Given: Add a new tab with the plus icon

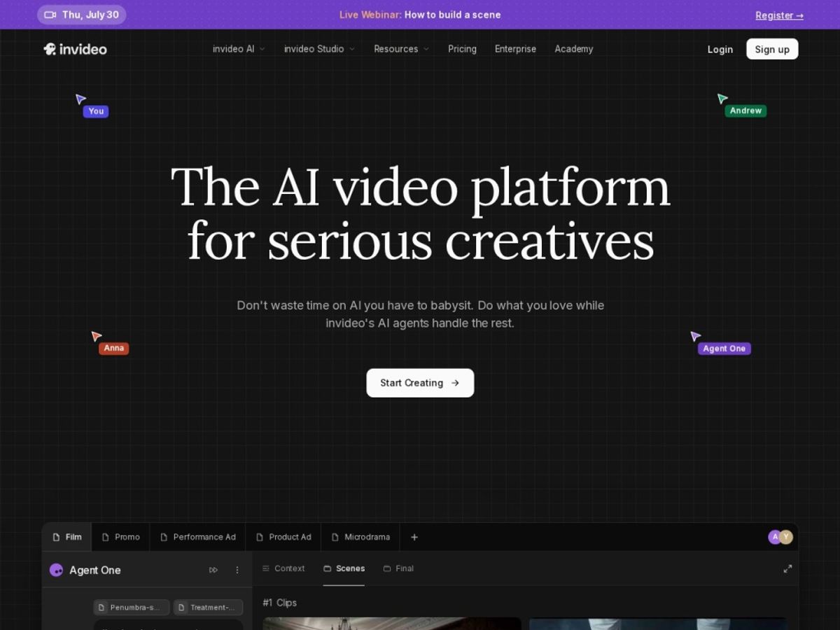Looking at the screenshot, I should [414, 537].
